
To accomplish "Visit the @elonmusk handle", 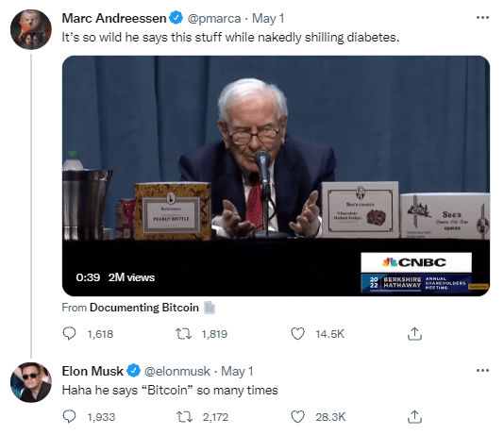I will [x=177, y=371].
